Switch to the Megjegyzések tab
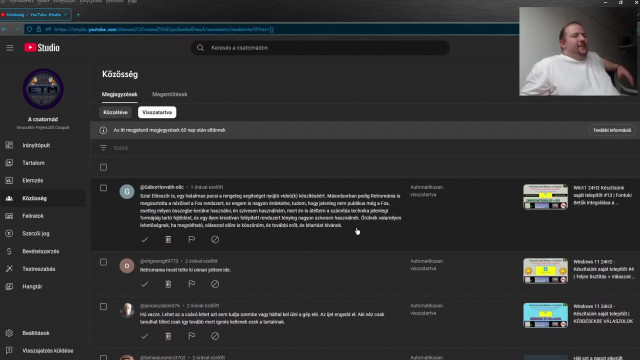Image resolution: width=640 pixels, height=360 pixels. coord(119,94)
